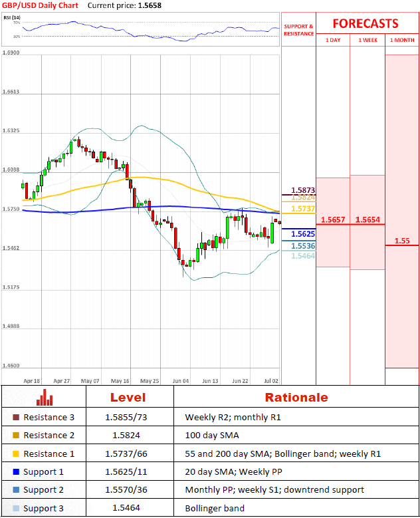
Task: Click the 1.5175 y-axis price label
Action: (11, 287)
